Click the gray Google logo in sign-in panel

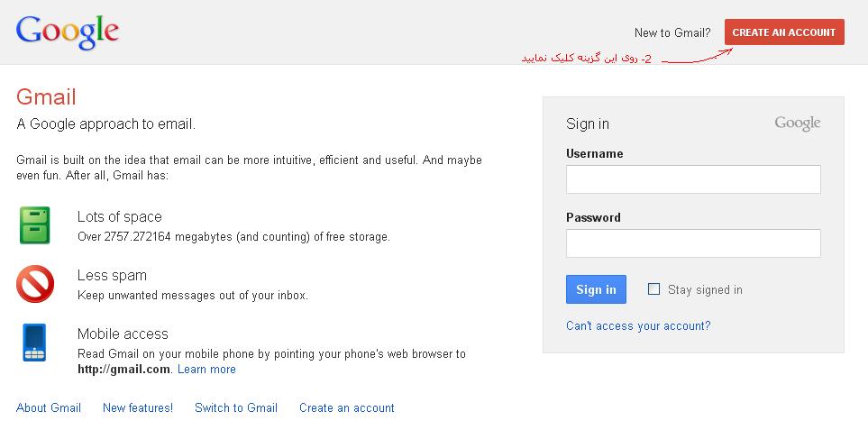[x=797, y=123]
